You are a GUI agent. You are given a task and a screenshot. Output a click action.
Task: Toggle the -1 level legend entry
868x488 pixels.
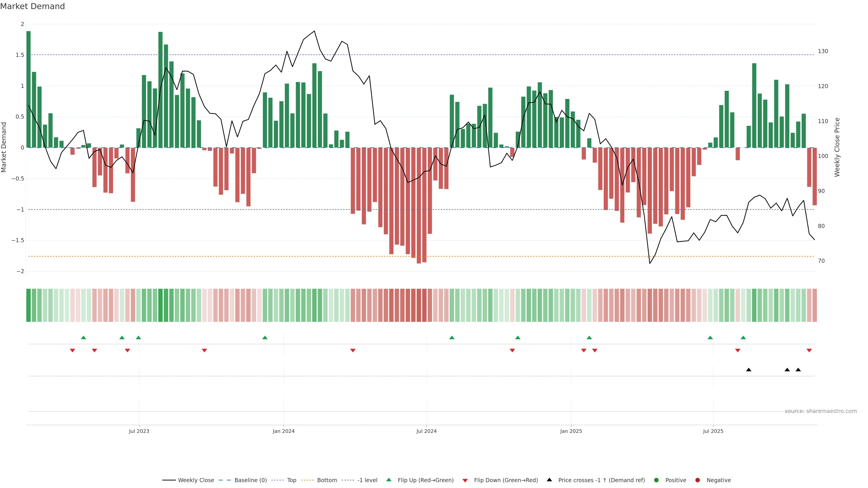pos(367,480)
